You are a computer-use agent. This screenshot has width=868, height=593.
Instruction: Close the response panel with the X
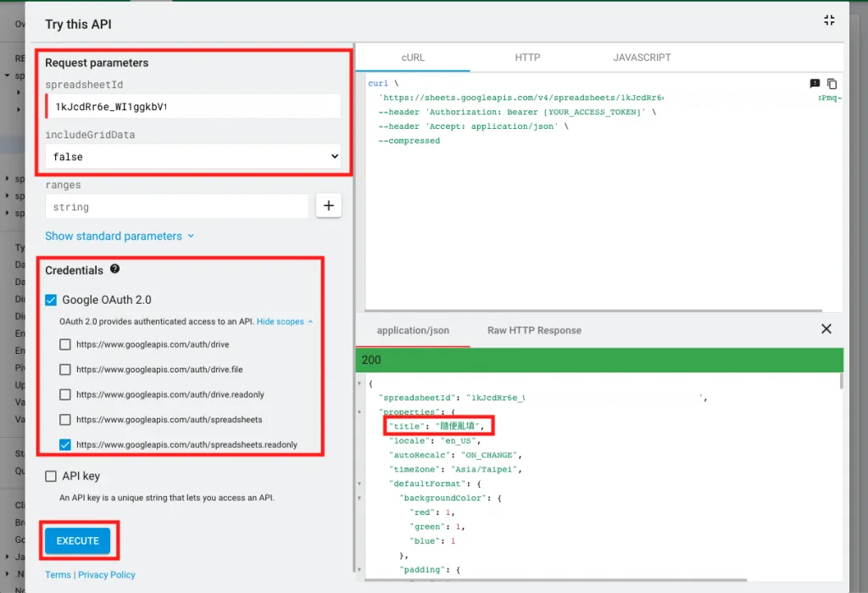[x=826, y=329]
